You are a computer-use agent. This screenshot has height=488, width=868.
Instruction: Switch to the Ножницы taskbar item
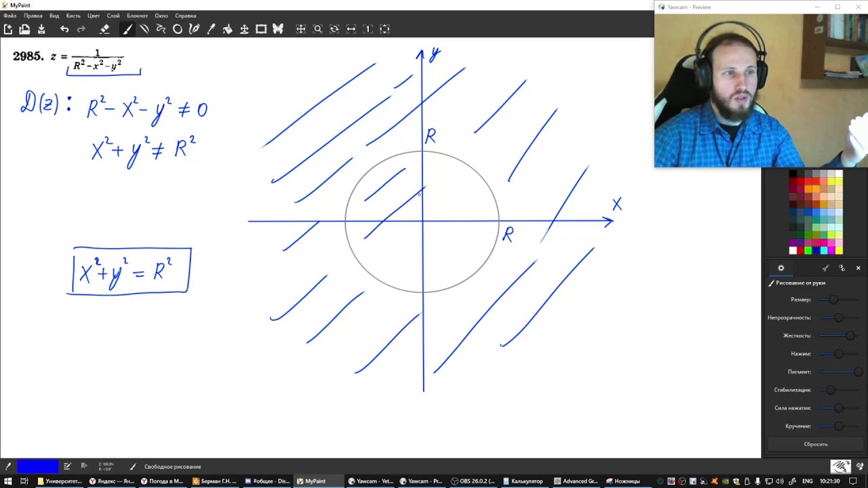click(627, 481)
